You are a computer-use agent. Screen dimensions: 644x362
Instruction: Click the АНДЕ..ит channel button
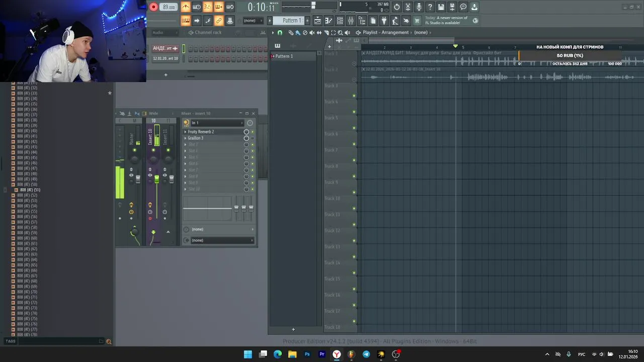click(x=166, y=48)
